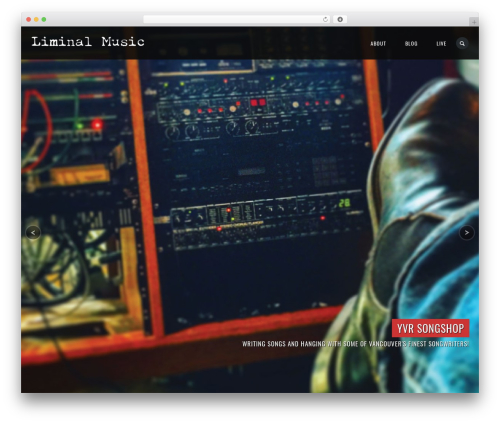This screenshot has width=500, height=423.
Task: Open the YVR Songshop slide title
Action: [x=430, y=328]
